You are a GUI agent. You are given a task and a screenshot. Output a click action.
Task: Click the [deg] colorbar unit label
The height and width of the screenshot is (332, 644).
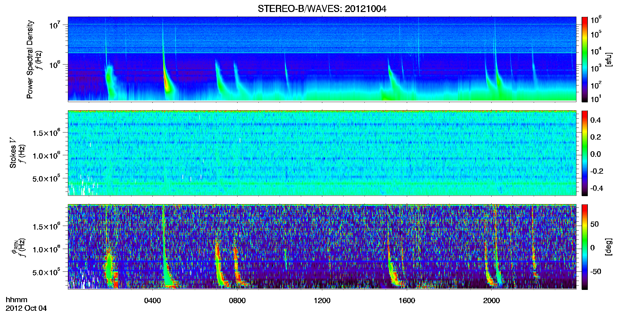(608, 247)
